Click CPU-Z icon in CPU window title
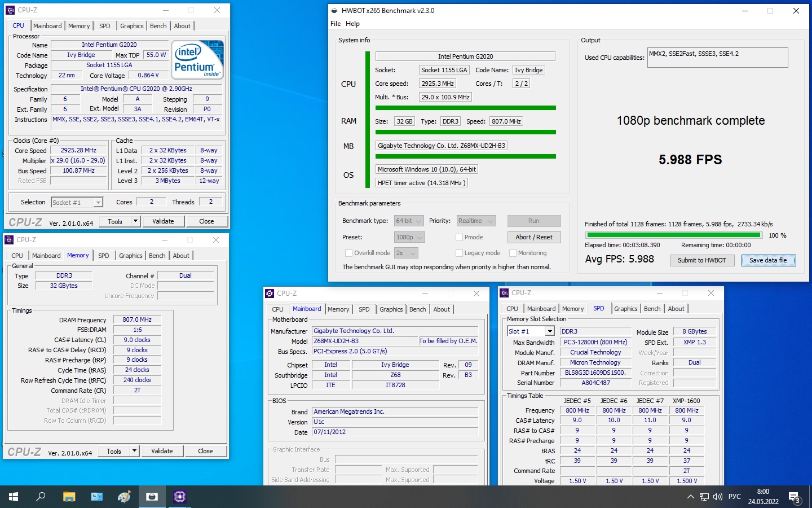The height and width of the screenshot is (508, 812). pyautogui.click(x=10, y=10)
